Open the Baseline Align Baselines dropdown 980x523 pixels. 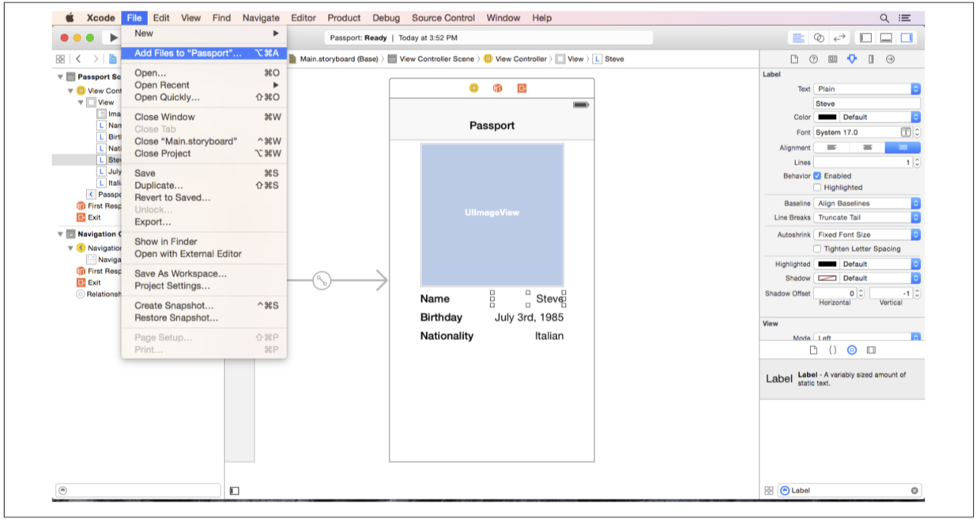click(867, 204)
